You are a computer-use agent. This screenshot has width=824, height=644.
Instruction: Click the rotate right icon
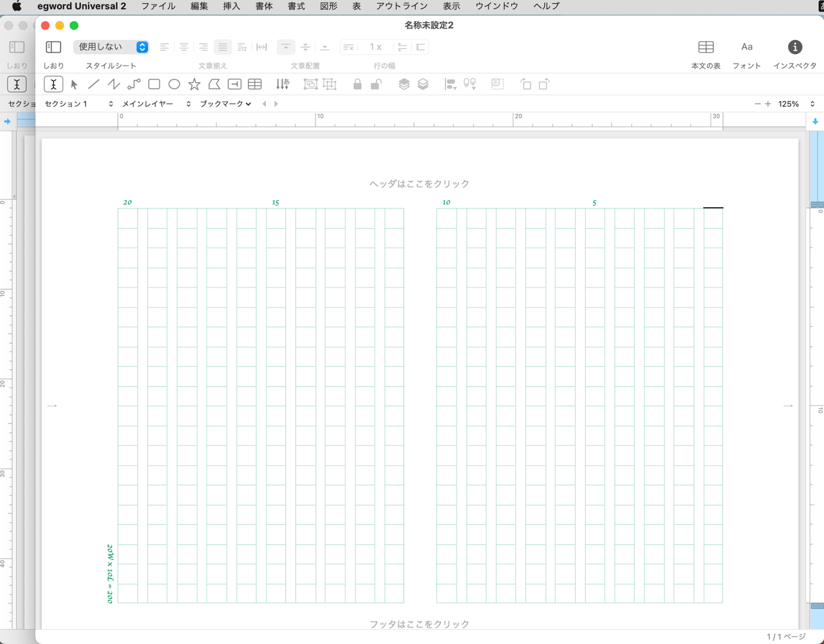pos(544,84)
